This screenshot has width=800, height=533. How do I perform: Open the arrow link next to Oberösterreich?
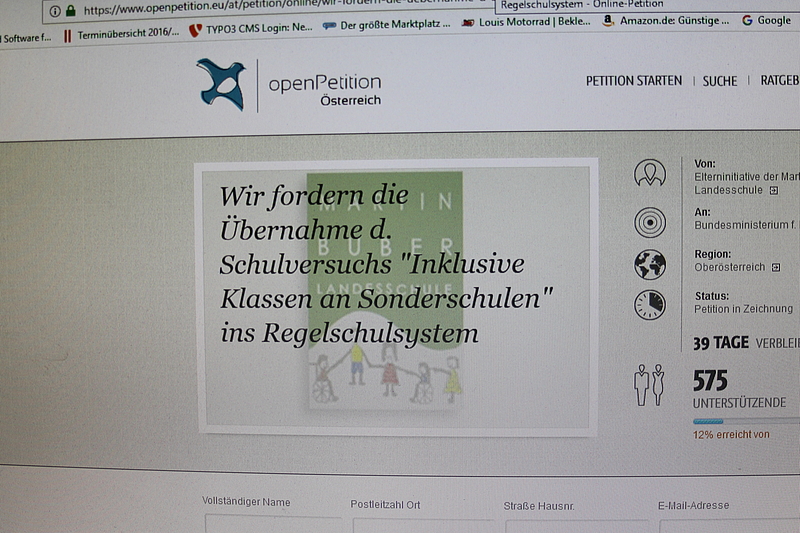tap(774, 268)
